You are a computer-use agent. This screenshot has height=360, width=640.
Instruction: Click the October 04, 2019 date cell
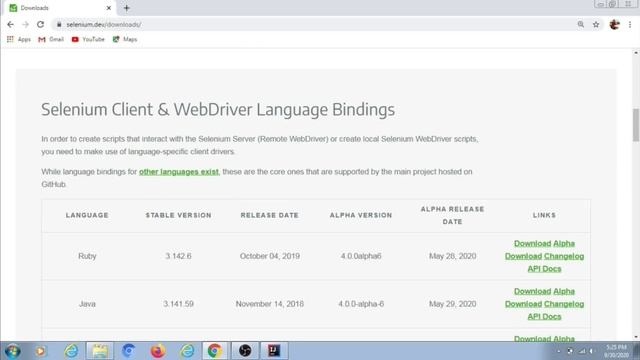[269, 256]
